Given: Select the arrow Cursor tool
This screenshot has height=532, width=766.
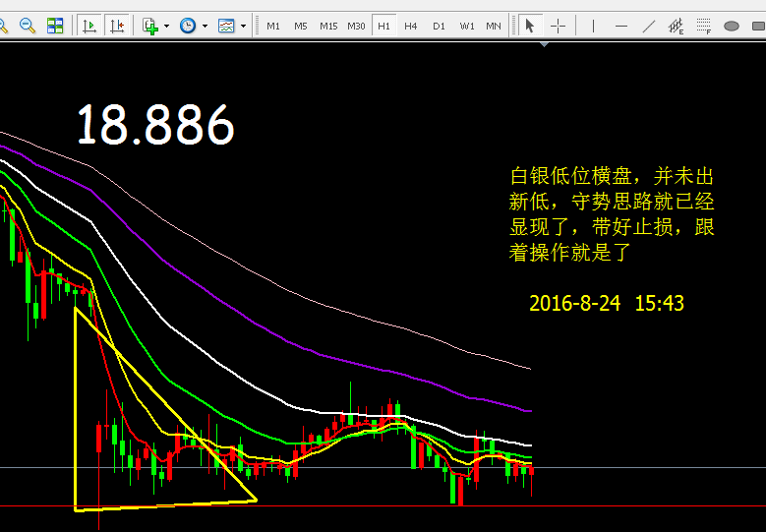Looking at the screenshot, I should click(530, 26).
